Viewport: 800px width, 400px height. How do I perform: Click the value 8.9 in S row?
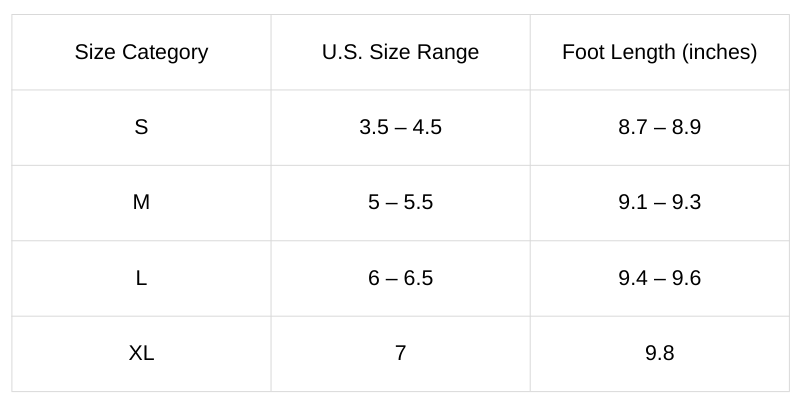(x=686, y=127)
